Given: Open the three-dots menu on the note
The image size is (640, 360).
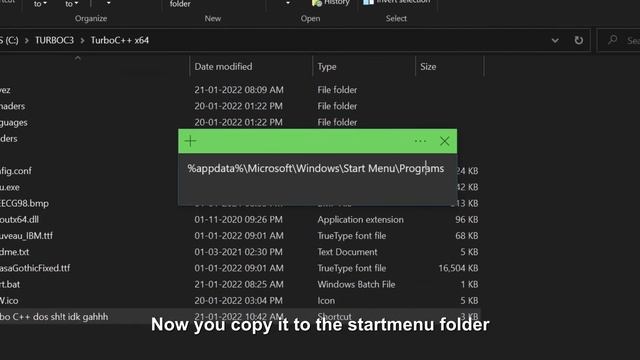Looking at the screenshot, I should point(420,141).
